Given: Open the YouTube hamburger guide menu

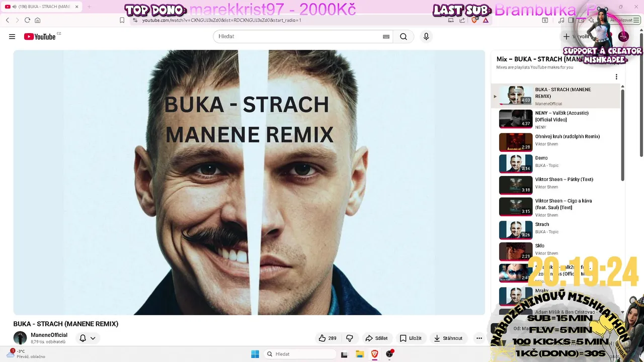Looking at the screenshot, I should 12,37.
